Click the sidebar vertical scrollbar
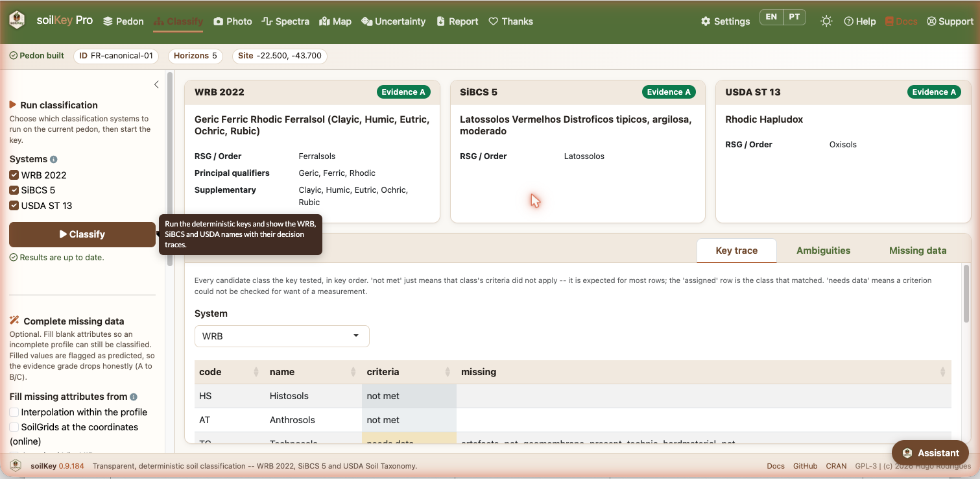 point(170,169)
